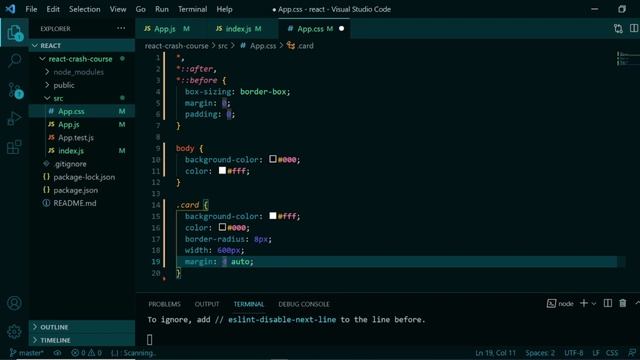The width and height of the screenshot is (640, 360).
Task: Open Source Control view in activity bar
Action: [15, 90]
